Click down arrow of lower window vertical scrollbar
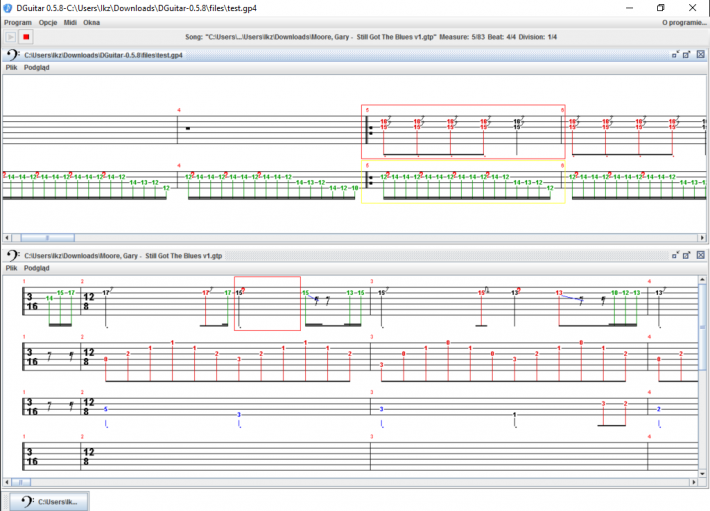Image resolution: width=710 pixels, height=511 pixels. 702,474
